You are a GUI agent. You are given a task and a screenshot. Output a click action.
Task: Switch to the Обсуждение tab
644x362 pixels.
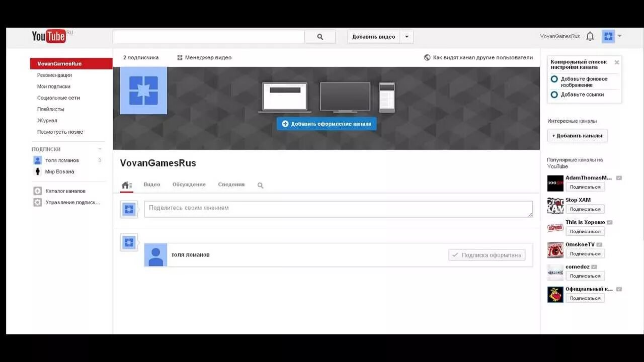189,185
